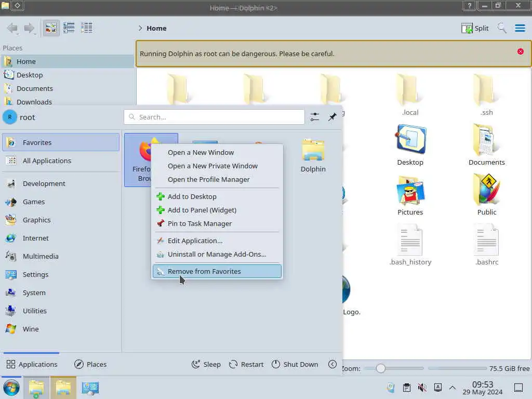Image resolution: width=532 pixels, height=399 pixels.
Task: Open Dolphin's hamburger menu
Action: pyautogui.click(x=520, y=28)
